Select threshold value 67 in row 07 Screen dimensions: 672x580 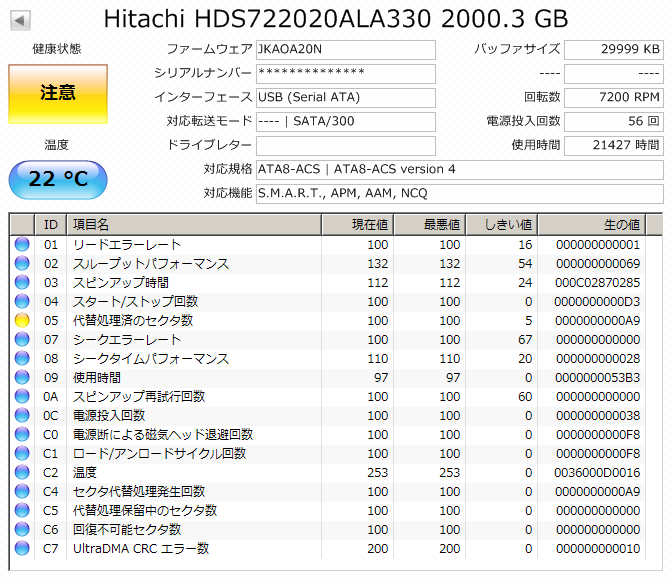525,340
